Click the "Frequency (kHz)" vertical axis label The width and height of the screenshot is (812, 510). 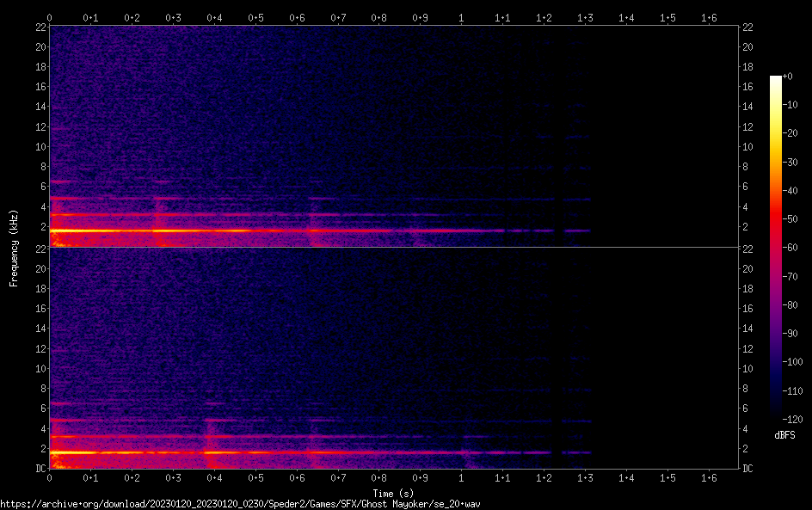[x=14, y=247]
